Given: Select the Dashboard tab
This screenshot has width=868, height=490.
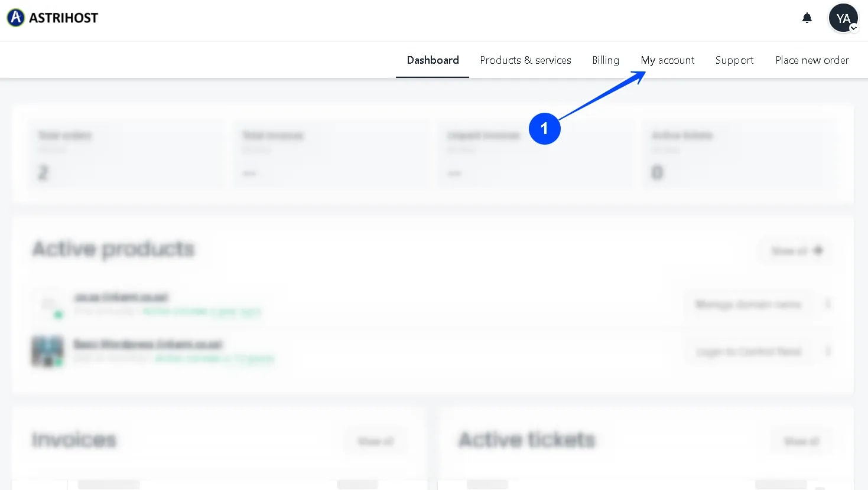Looking at the screenshot, I should point(432,60).
